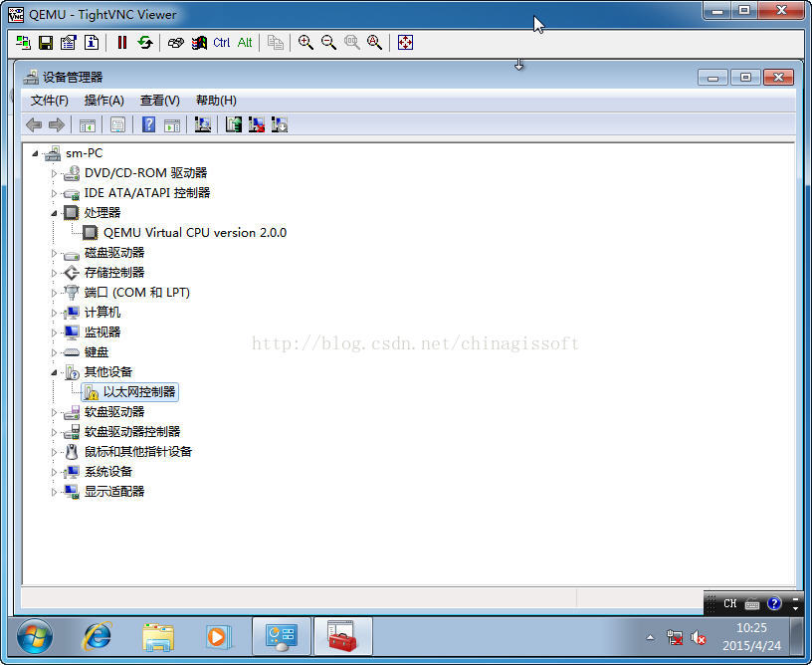Viewport: 812px width, 665px height.
Task: Send Ctrl+Alt+Del to remote
Action: [176, 43]
